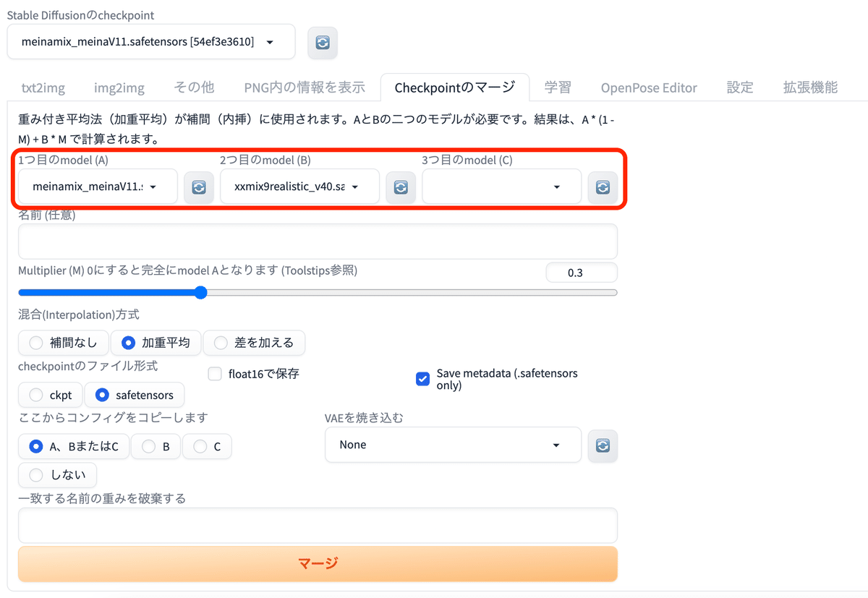The image size is (868, 598).
Task: Refresh model B list icon
Action: (x=401, y=187)
